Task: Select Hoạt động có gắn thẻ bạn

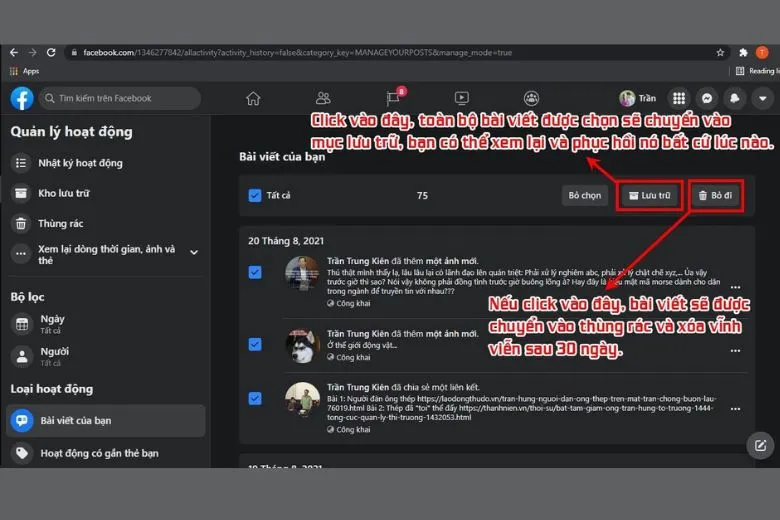Action: pos(106,453)
